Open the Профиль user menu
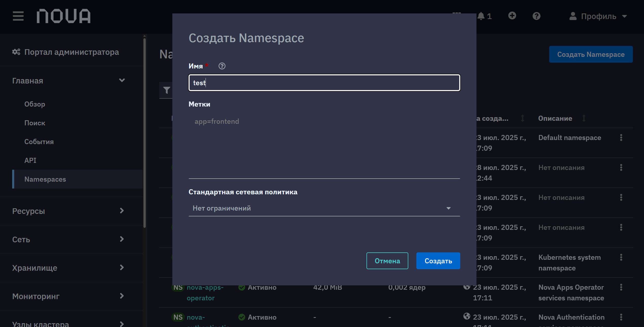 [x=598, y=16]
